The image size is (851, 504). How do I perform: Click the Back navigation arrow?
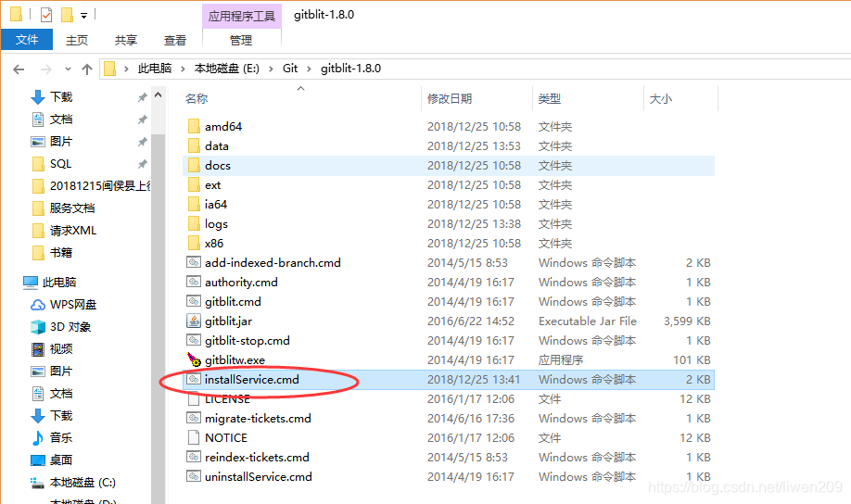click(19, 69)
